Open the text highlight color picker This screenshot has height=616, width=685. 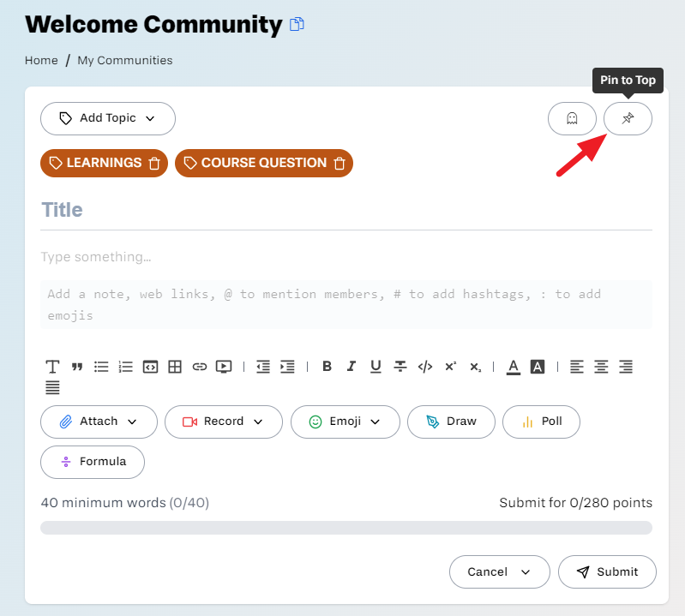point(538,367)
